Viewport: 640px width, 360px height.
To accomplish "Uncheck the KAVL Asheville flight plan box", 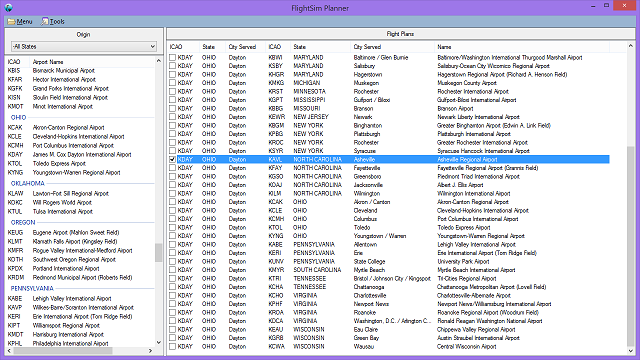I will 172,159.
